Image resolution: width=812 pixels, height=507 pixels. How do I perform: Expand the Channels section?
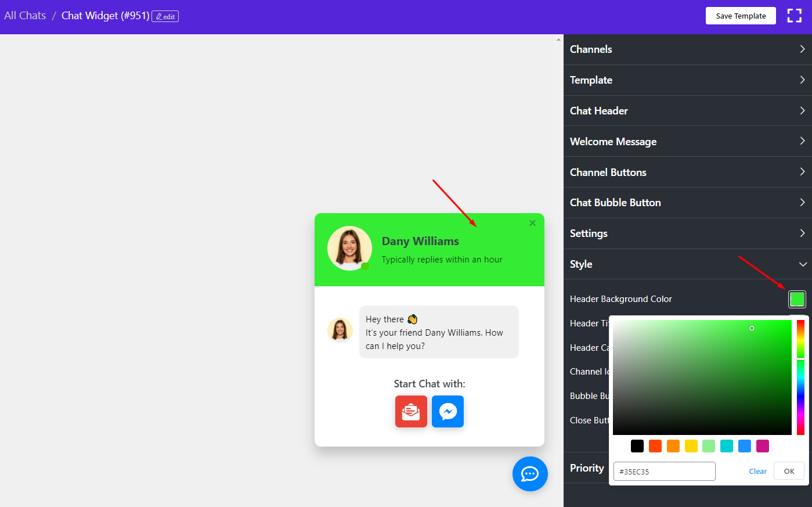(x=687, y=49)
